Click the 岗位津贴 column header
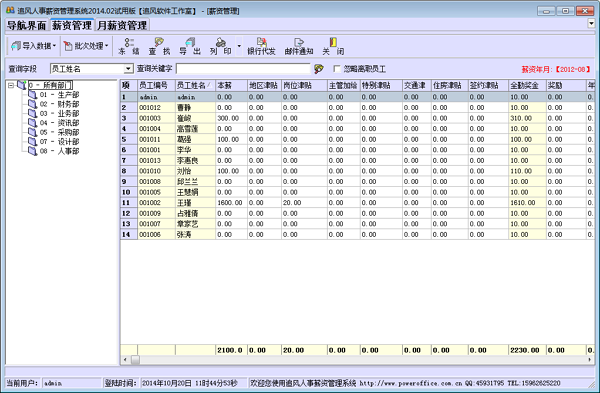600x393 pixels. [x=304, y=86]
